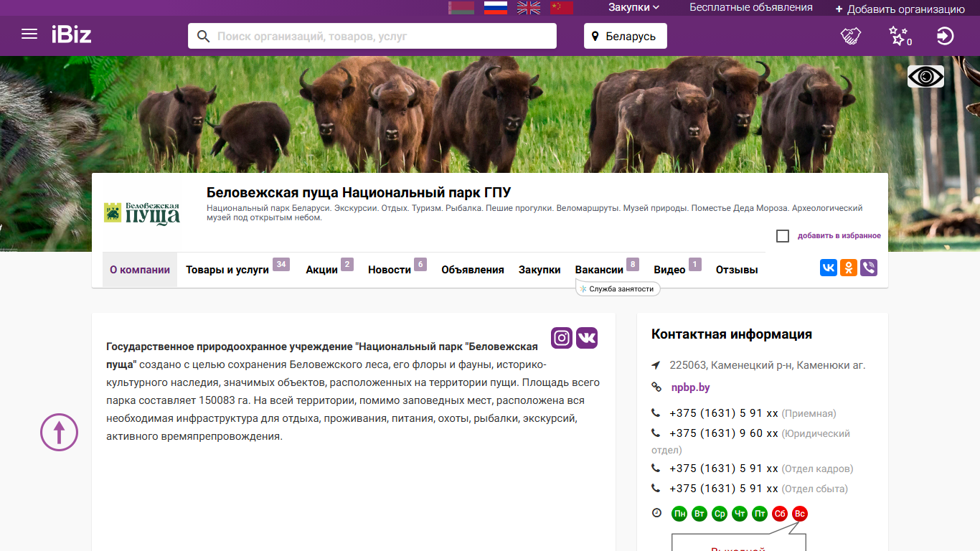Click Добавить организацию link

(900, 9)
